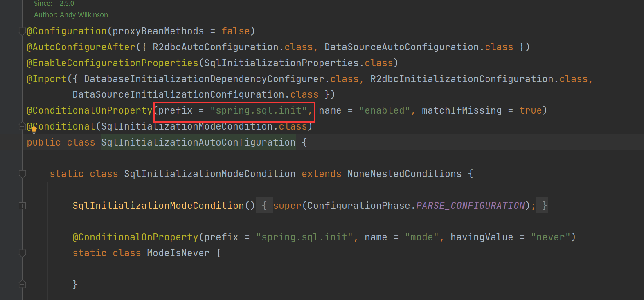The width and height of the screenshot is (644, 300).
Task: Click the havingValue attribute
Action: (482, 237)
